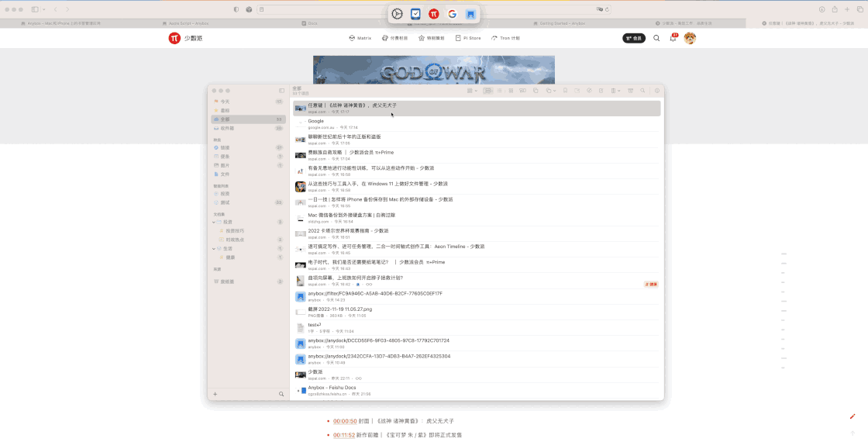This screenshot has height=442, width=868.
Task: Select the Mac 微信备份到外接硬盘方案 row
Action: [x=477, y=218]
